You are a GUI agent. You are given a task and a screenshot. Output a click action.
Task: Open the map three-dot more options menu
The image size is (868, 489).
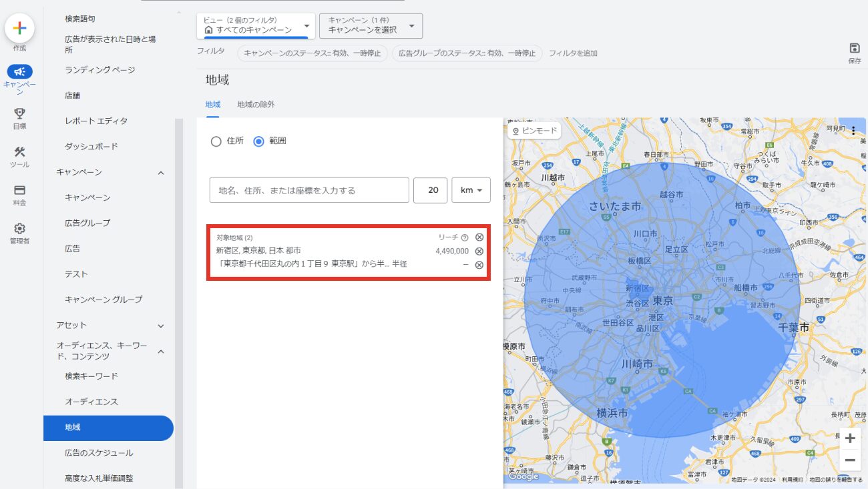click(x=853, y=131)
